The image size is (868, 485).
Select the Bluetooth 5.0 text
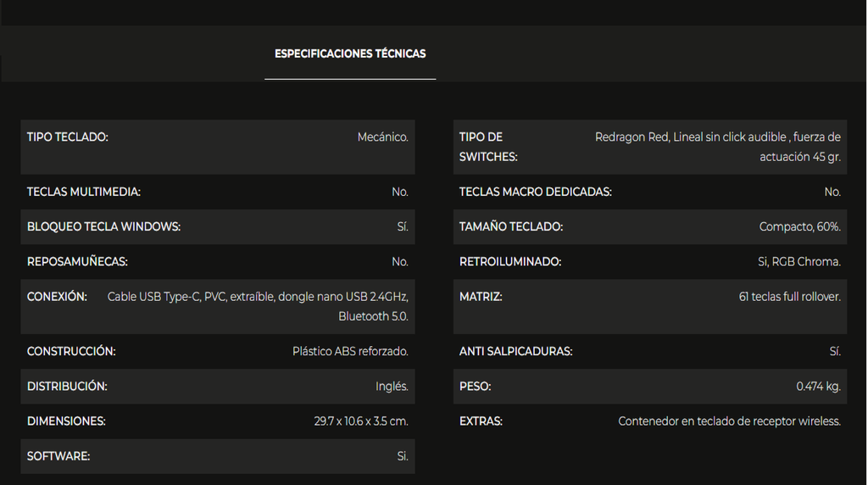(x=373, y=316)
